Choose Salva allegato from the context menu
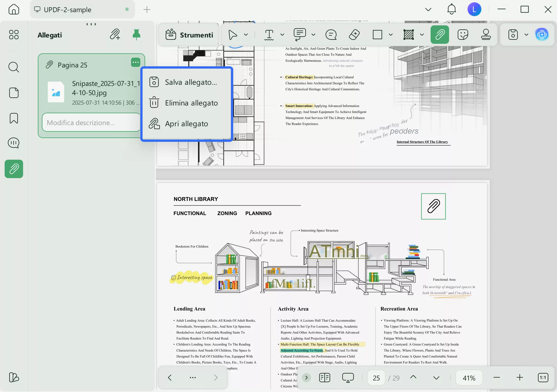Viewport: 557px width, 392px height. tap(191, 82)
